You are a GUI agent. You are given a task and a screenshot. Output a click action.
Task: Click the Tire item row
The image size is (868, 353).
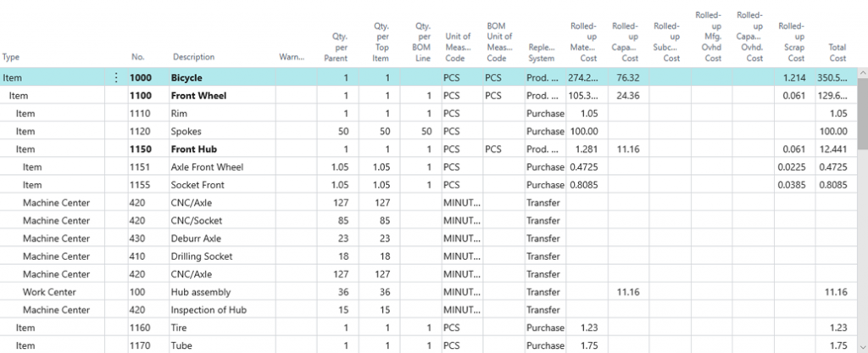[181, 328]
